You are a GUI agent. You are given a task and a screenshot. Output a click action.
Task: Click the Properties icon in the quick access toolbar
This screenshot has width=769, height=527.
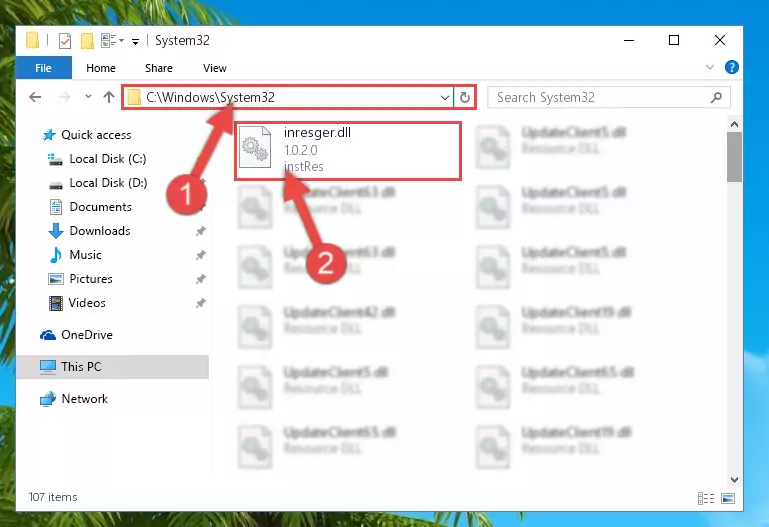[65, 41]
